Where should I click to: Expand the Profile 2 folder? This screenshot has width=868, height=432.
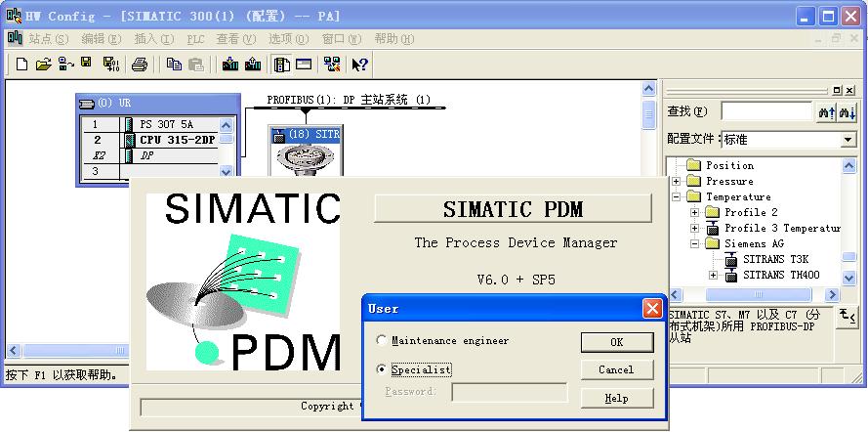coord(694,212)
